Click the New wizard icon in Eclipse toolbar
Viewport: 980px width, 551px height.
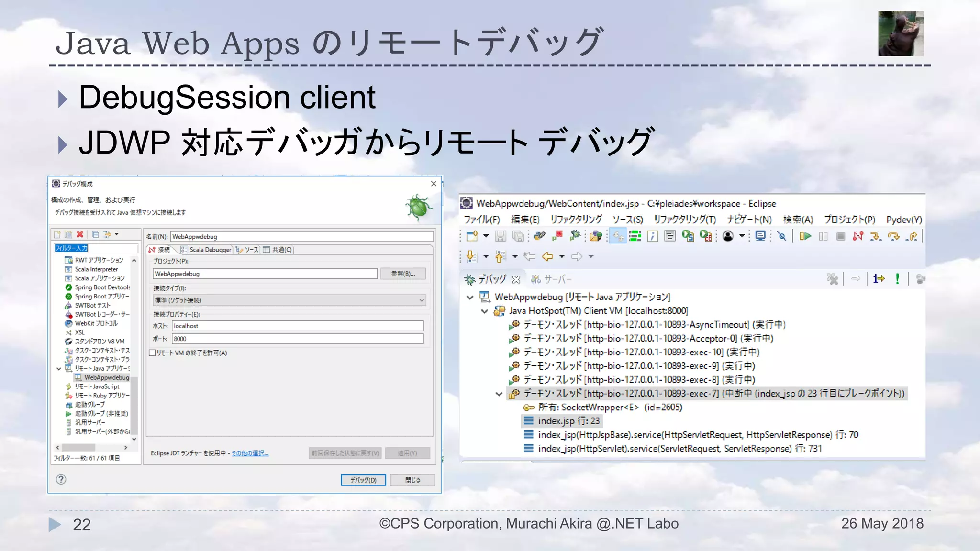(x=472, y=236)
